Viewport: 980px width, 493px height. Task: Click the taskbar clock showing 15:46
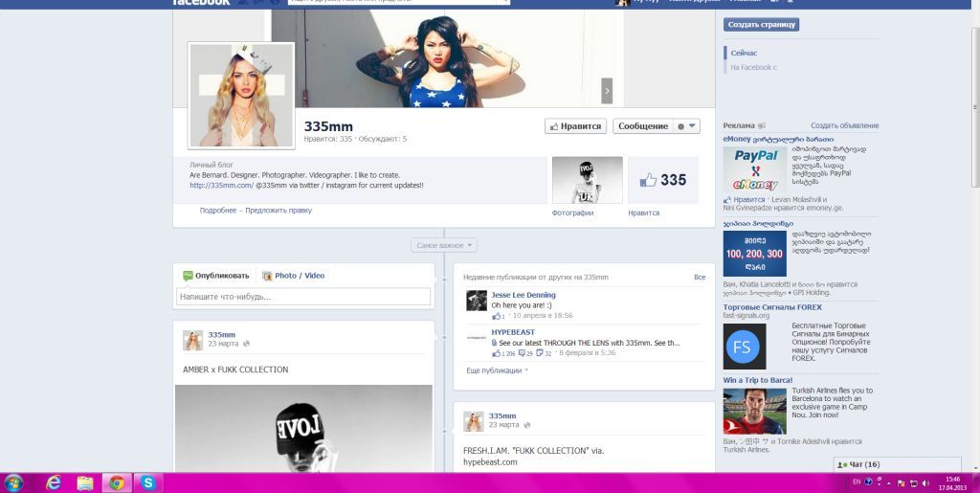tap(952, 483)
